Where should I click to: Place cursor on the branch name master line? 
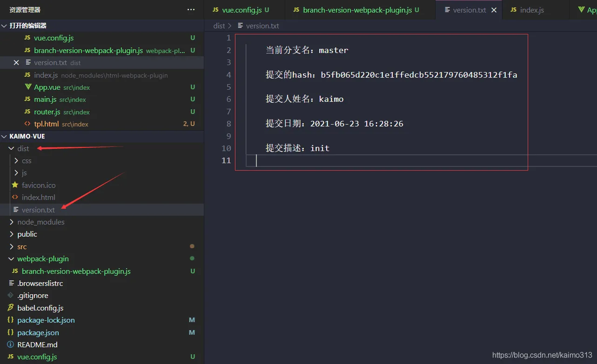[307, 50]
